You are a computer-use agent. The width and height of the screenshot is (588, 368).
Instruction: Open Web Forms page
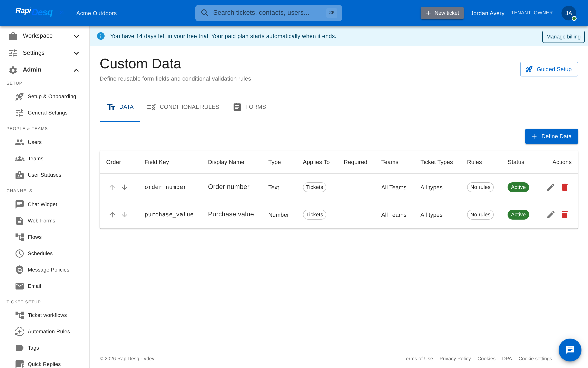45,221
